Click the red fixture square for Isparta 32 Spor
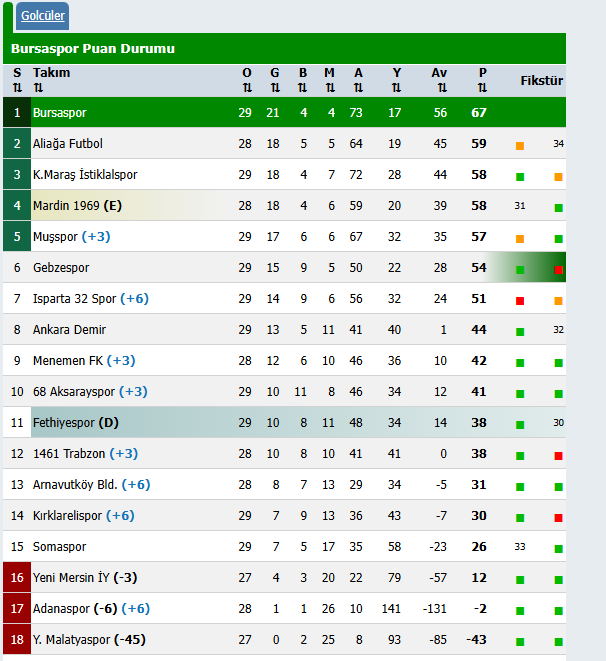This screenshot has width=606, height=661. tap(520, 301)
